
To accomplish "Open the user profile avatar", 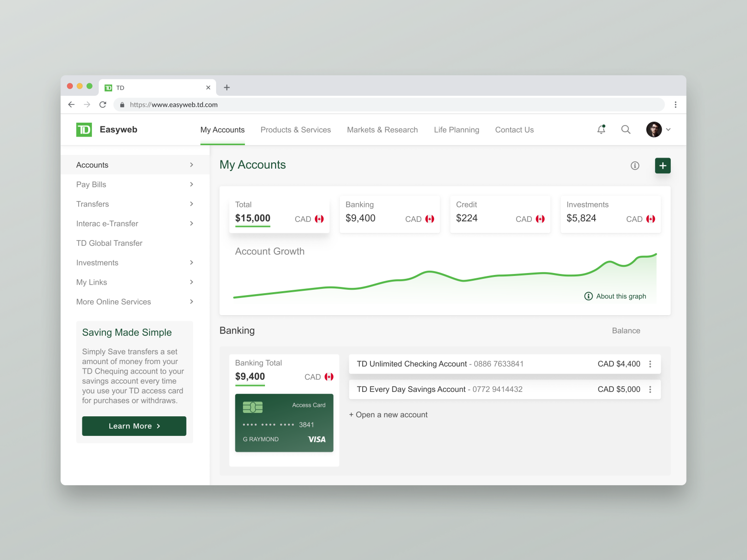I will point(654,129).
